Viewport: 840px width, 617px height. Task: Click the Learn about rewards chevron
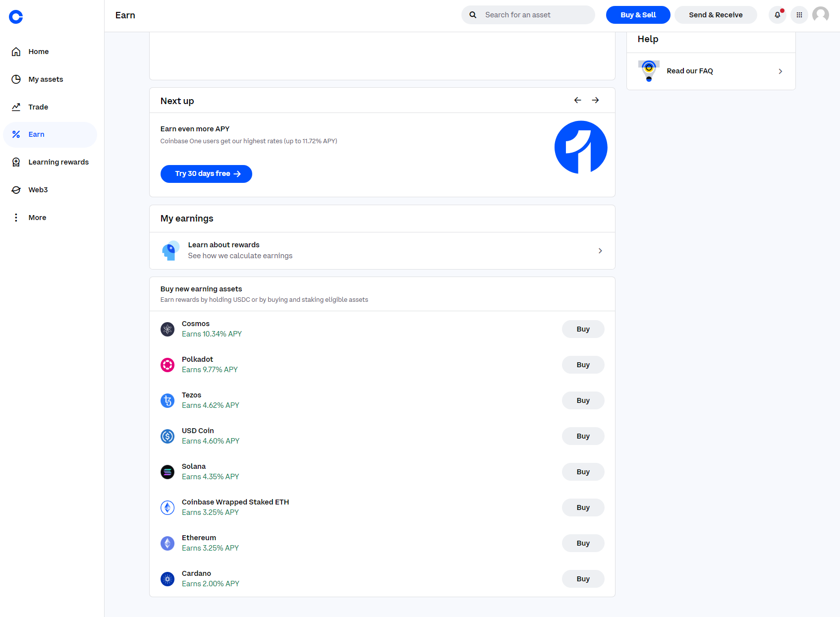(600, 251)
